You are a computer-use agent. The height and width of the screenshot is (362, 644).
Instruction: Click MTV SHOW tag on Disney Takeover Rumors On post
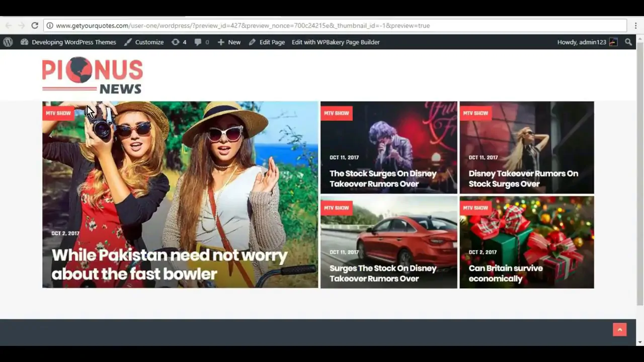point(475,113)
